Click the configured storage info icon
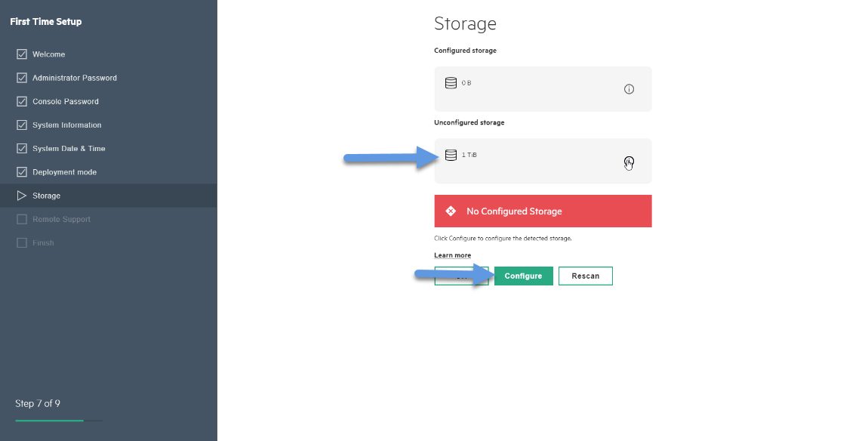 pos(629,89)
